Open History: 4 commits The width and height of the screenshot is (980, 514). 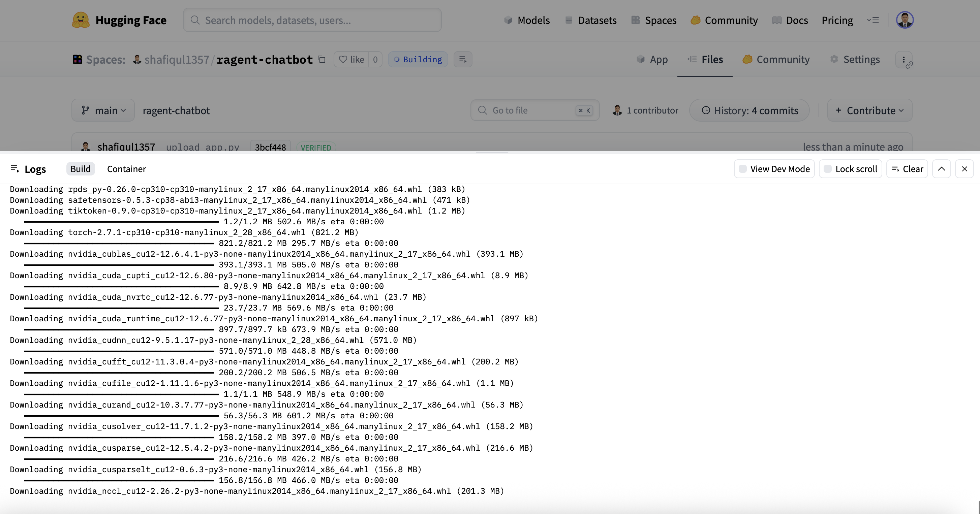(x=749, y=110)
